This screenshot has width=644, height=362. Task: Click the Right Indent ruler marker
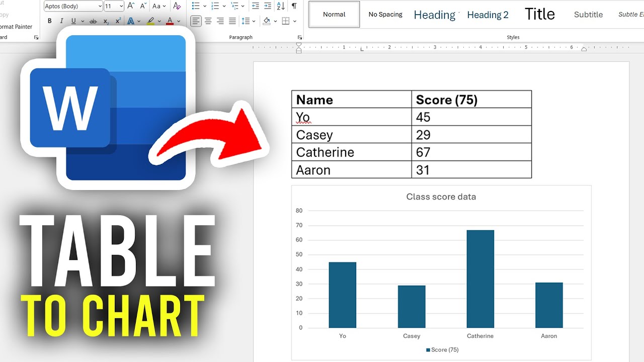(x=584, y=49)
